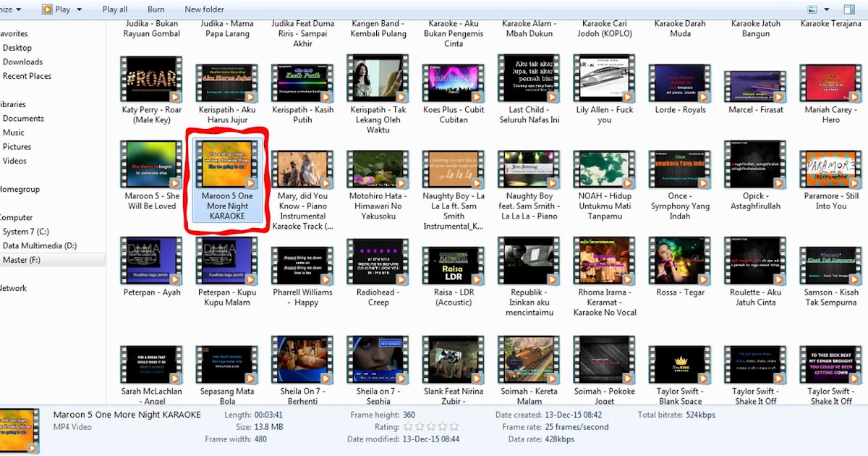Select the Katy Perry - Roar video
Screen dimensions: 868x456
pos(152,90)
